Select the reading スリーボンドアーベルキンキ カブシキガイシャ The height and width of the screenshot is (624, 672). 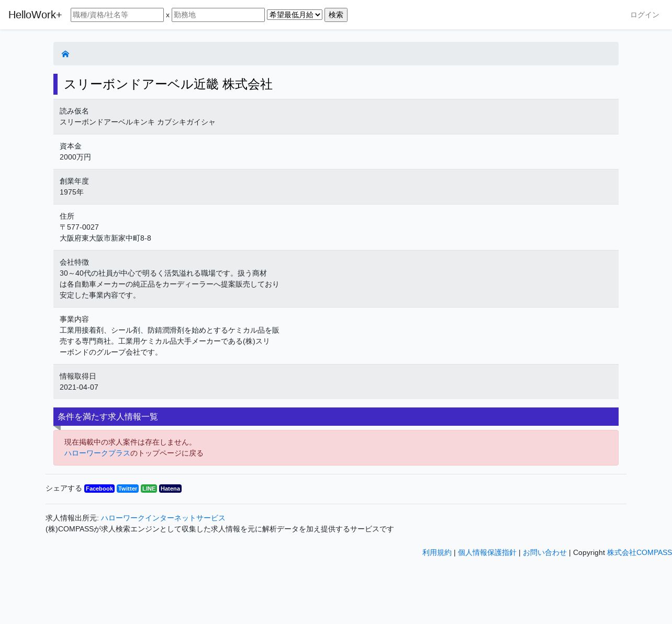click(138, 122)
